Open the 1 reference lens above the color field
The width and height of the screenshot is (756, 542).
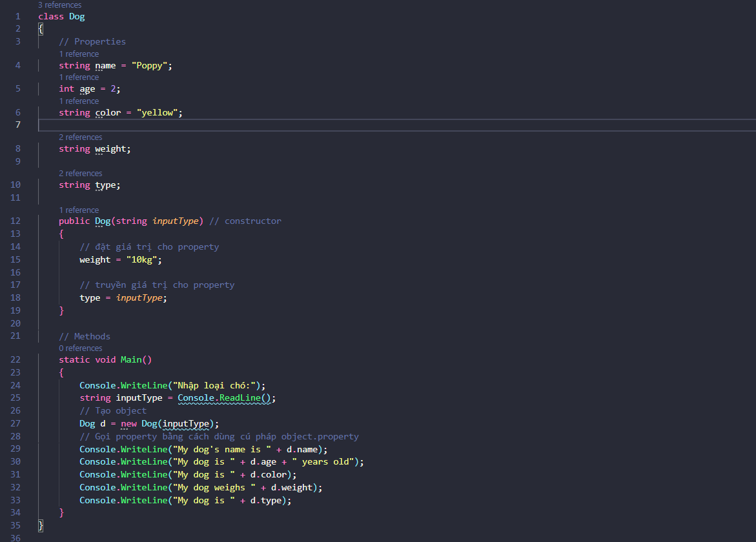79,101
